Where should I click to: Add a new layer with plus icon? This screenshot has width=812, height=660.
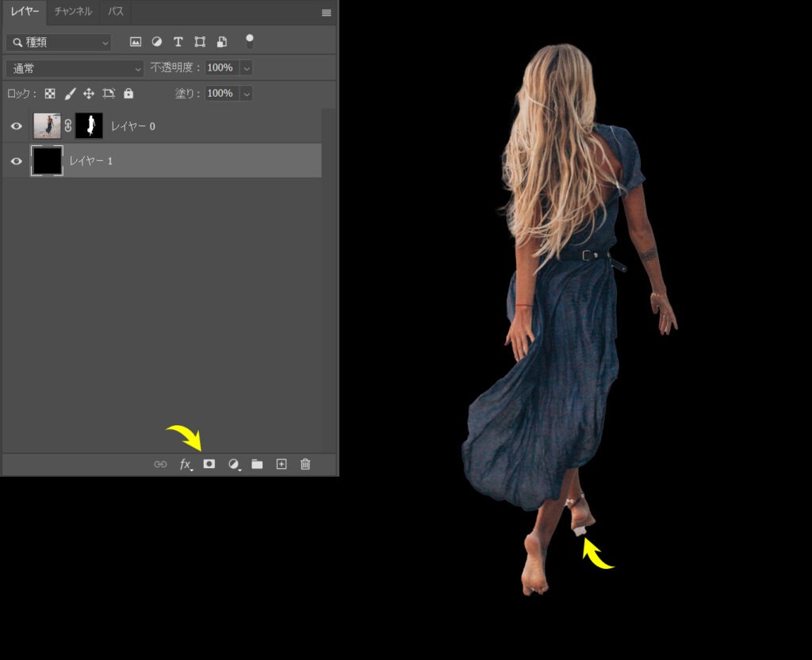pos(282,463)
